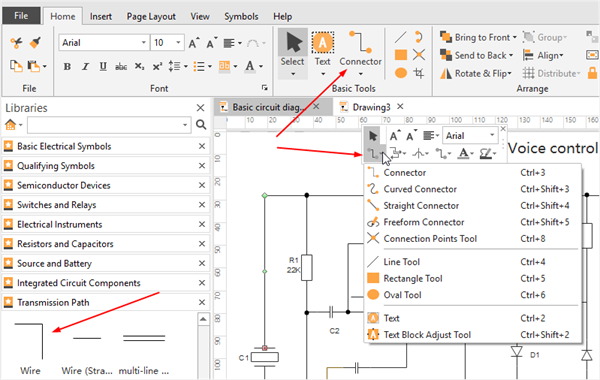Click the Paste clipboard icon
This screenshot has height=380, width=600.
(x=34, y=66)
